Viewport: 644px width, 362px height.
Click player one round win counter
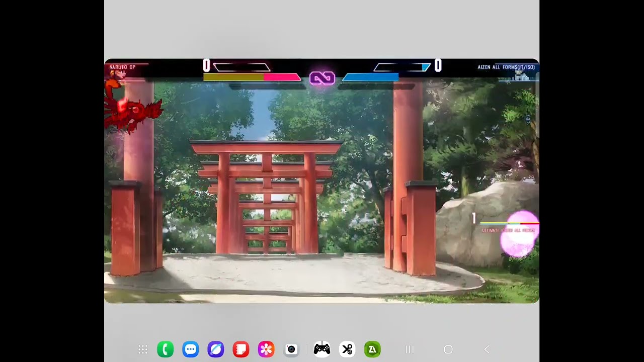[206, 65]
